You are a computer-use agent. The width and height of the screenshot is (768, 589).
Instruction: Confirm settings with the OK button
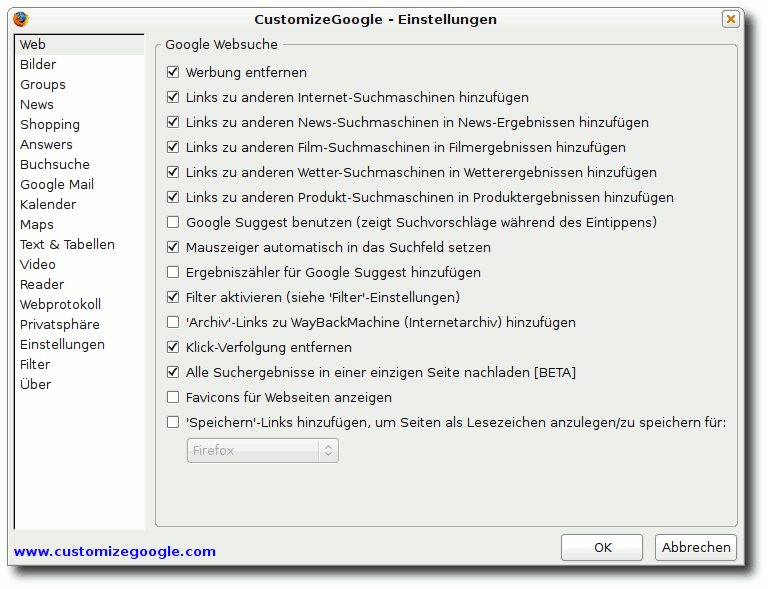pyautogui.click(x=602, y=547)
